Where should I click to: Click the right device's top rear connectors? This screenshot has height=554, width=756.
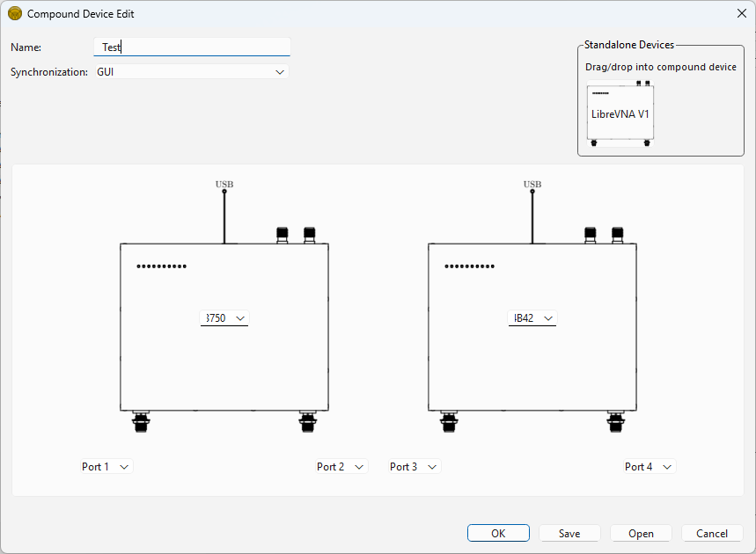pyautogui.click(x=604, y=234)
